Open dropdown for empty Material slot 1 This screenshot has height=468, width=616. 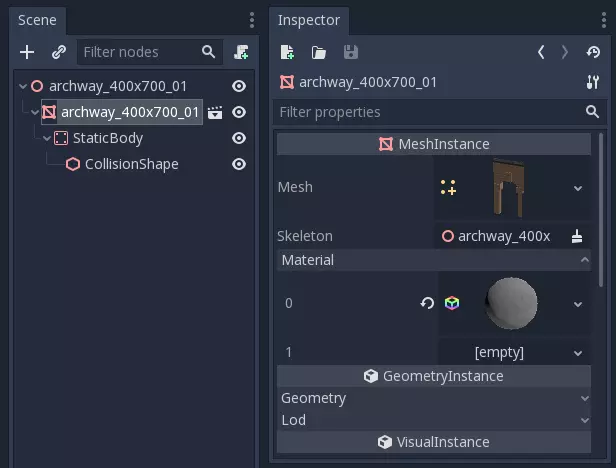pyautogui.click(x=578, y=352)
